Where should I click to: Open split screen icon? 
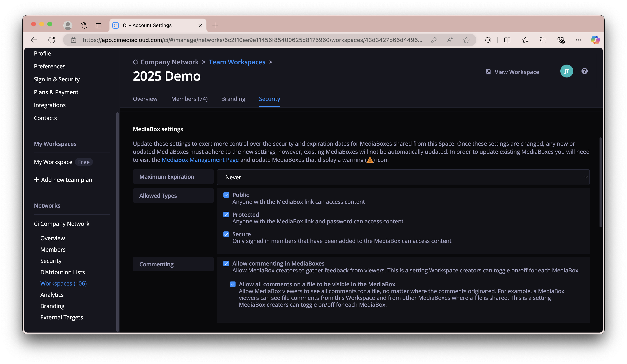507,40
